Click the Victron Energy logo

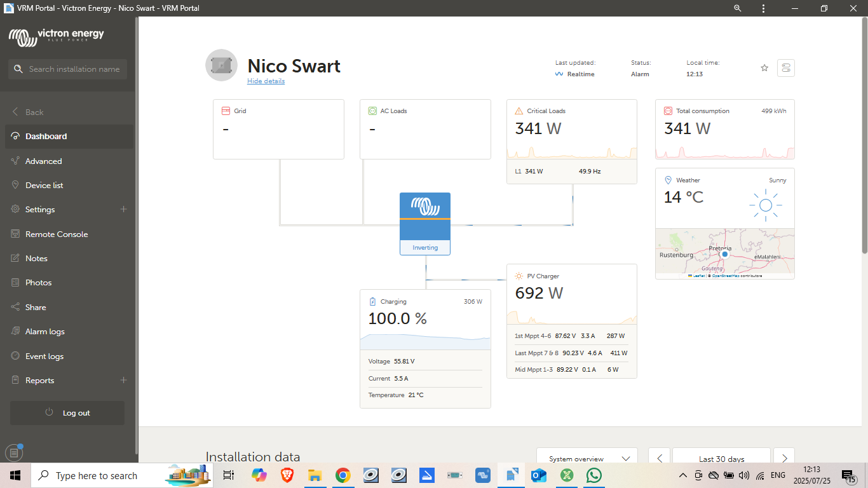[57, 37]
